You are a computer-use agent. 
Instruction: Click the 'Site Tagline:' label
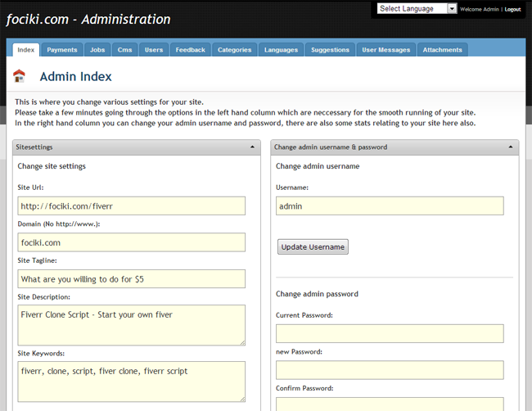(x=38, y=260)
